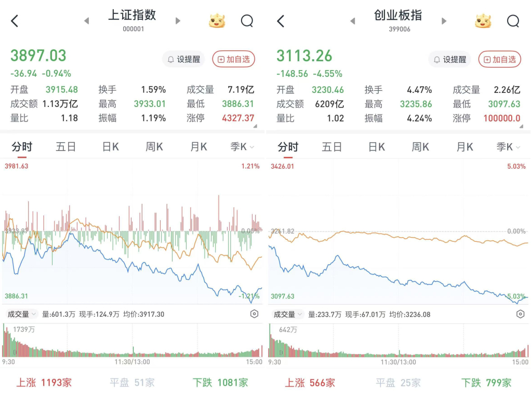Click the 上证指数 volume bar chart
Screen dimensions: 532x394
[x=132, y=342]
